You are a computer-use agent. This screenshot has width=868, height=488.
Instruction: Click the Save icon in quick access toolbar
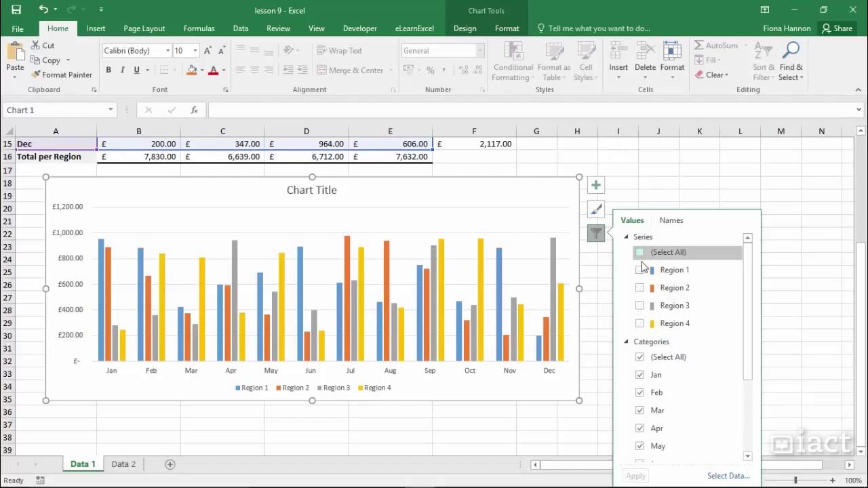[x=16, y=9]
